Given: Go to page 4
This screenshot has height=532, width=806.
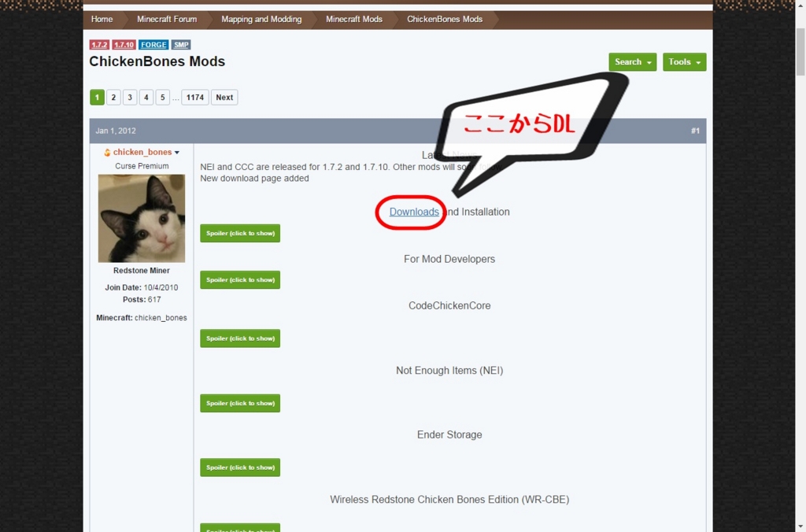Looking at the screenshot, I should [x=146, y=97].
